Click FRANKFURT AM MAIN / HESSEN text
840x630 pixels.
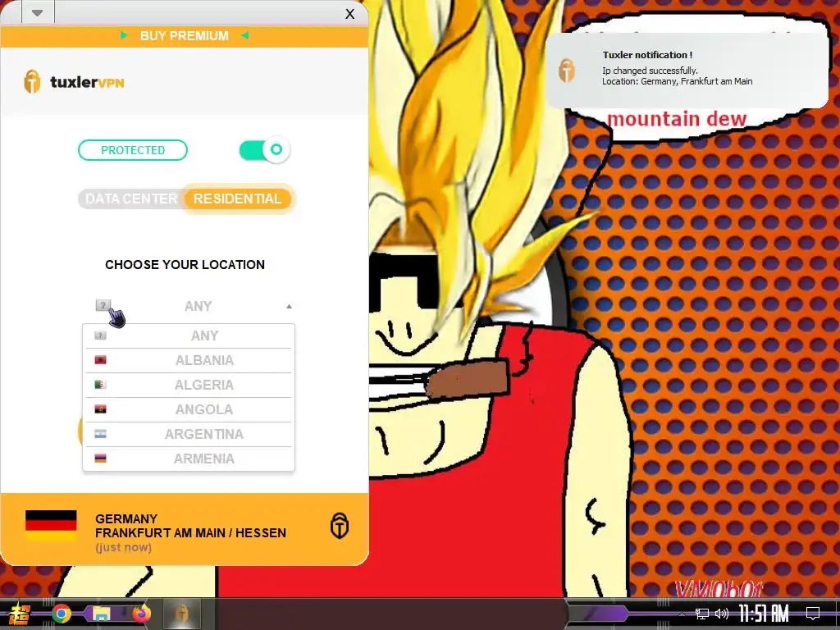click(x=190, y=533)
